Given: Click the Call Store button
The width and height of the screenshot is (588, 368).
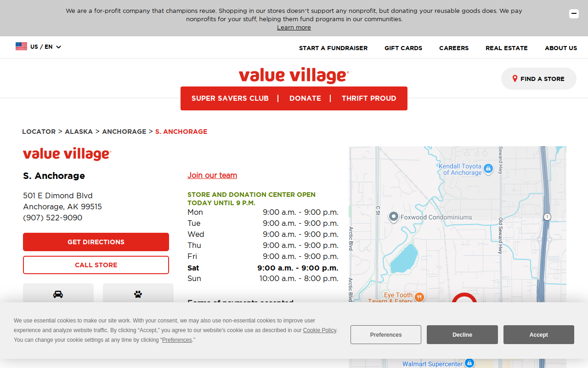Looking at the screenshot, I should tap(96, 265).
